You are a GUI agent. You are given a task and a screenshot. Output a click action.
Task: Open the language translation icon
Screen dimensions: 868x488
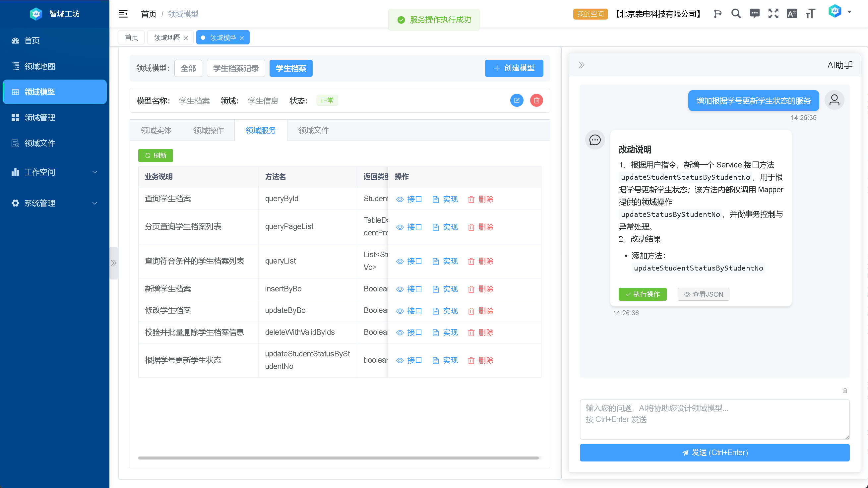[x=791, y=14]
